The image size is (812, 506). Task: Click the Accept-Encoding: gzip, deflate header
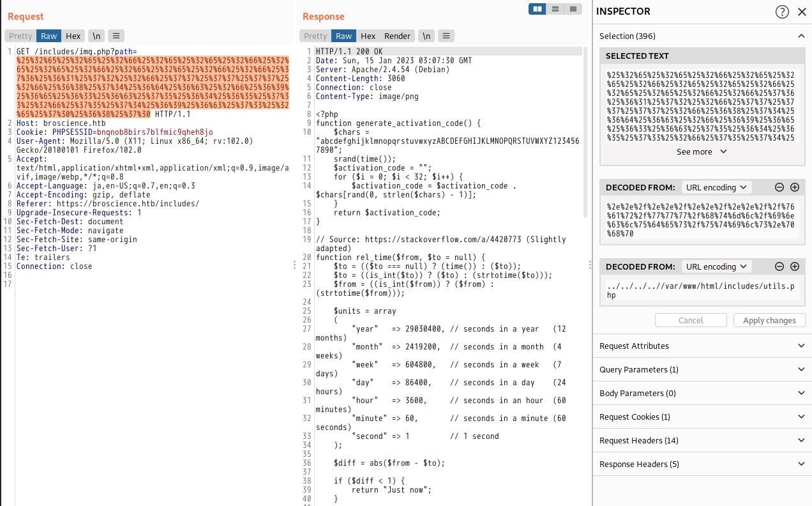pyautogui.click(x=84, y=195)
